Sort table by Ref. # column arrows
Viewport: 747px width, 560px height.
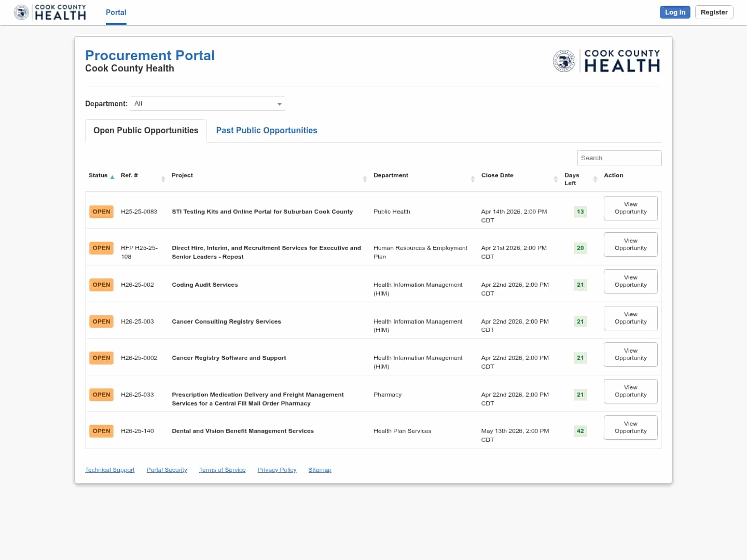click(x=163, y=179)
